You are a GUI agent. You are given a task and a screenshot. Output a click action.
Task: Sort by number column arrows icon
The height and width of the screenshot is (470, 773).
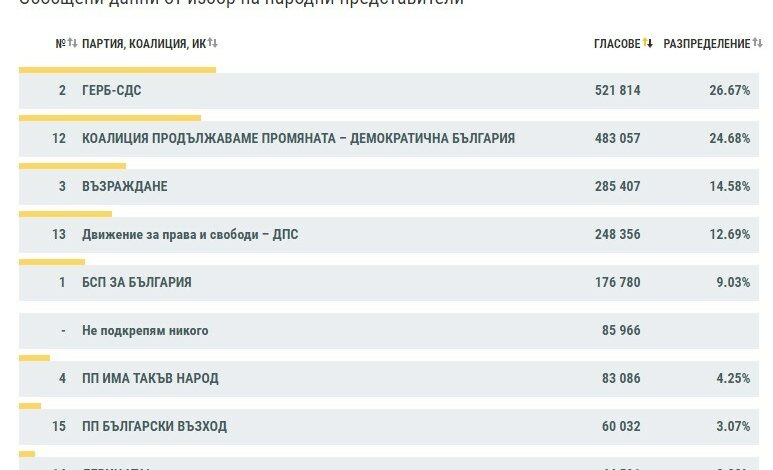(72, 43)
